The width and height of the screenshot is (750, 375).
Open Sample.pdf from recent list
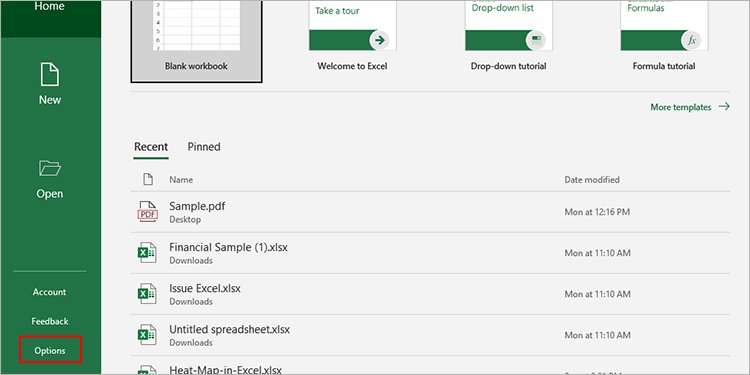click(430, 212)
